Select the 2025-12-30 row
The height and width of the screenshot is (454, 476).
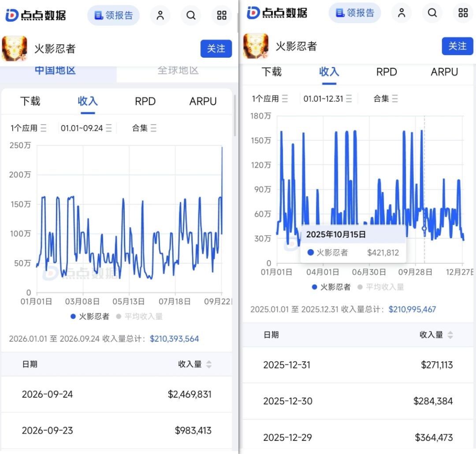coord(358,401)
